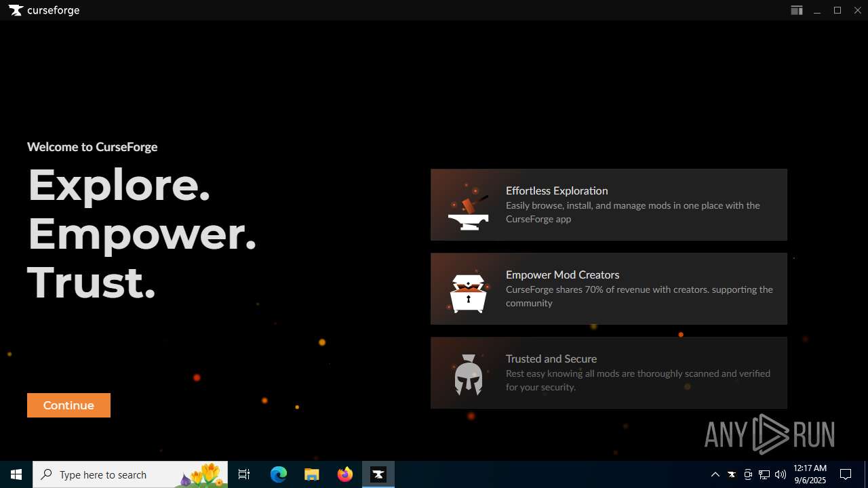Click the 'Empower.' headline word

[x=142, y=233]
